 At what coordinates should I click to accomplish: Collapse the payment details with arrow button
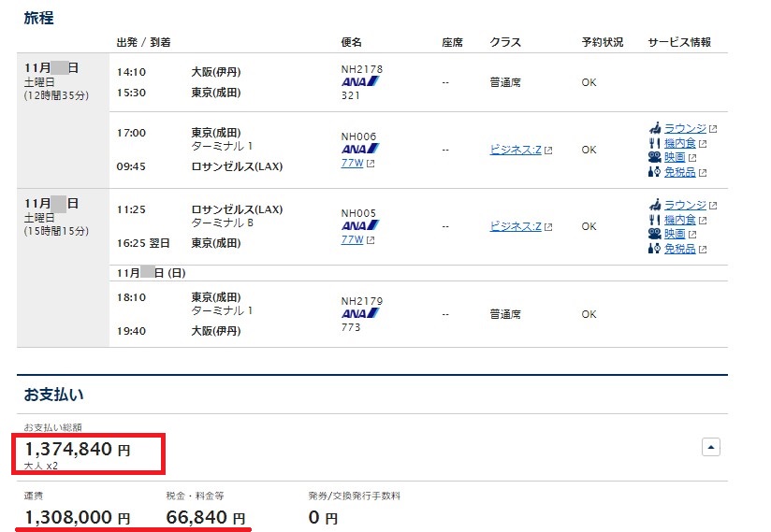pyautogui.click(x=711, y=447)
